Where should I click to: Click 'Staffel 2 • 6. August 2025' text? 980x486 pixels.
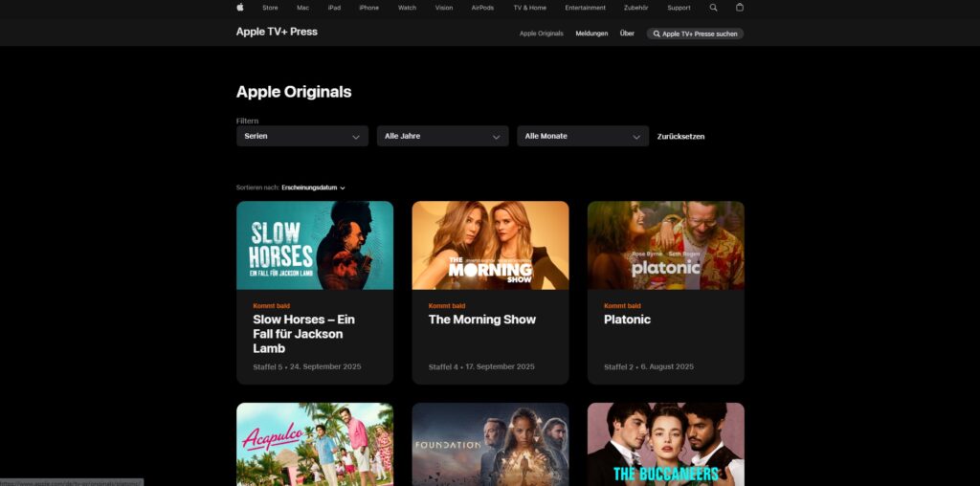coord(649,366)
